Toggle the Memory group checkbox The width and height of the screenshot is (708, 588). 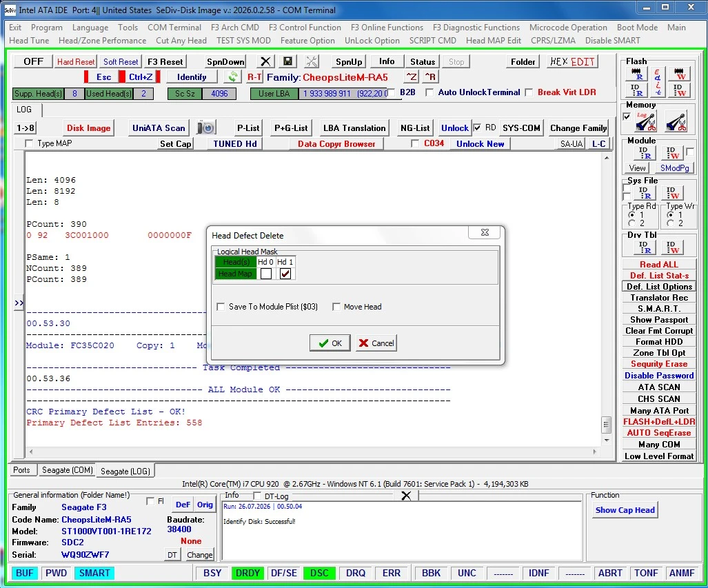627,116
